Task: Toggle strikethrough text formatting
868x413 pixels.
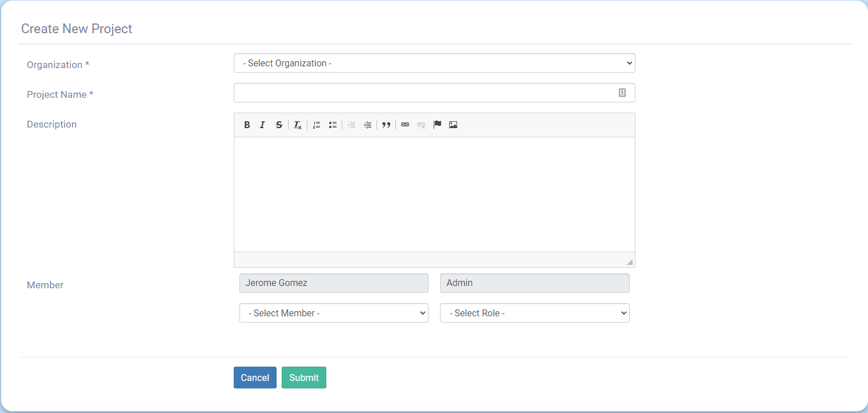Action: tap(279, 125)
